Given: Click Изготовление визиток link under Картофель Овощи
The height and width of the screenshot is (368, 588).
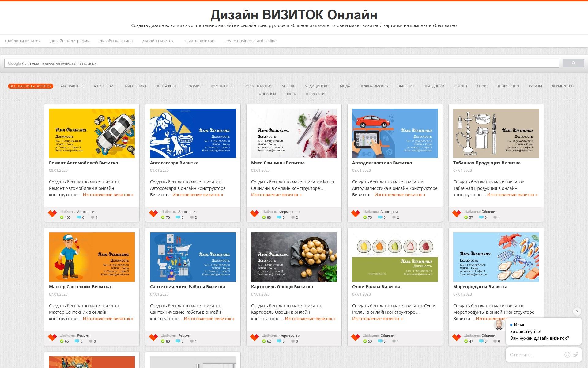Looking at the screenshot, I should [x=310, y=319].
